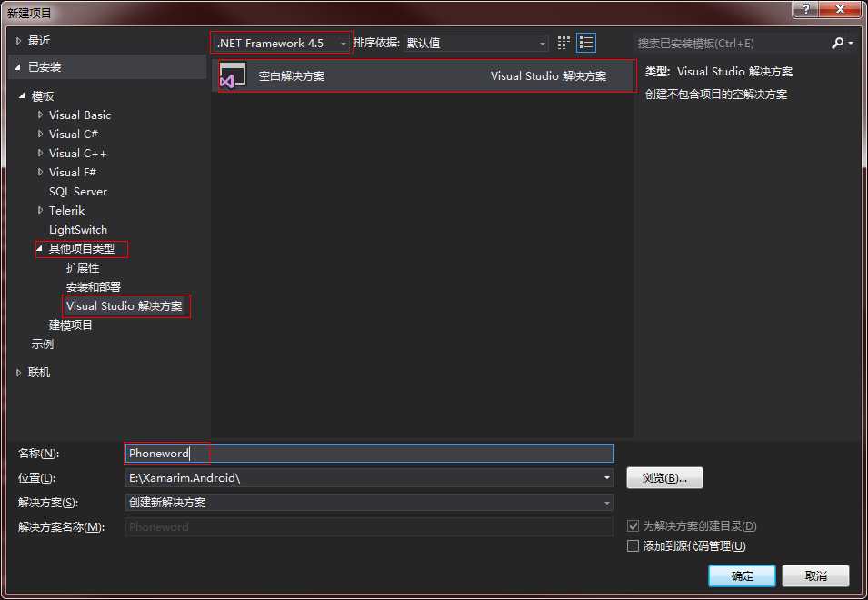Expand the 最近 section
This screenshot has height=600, width=868.
click(18, 41)
